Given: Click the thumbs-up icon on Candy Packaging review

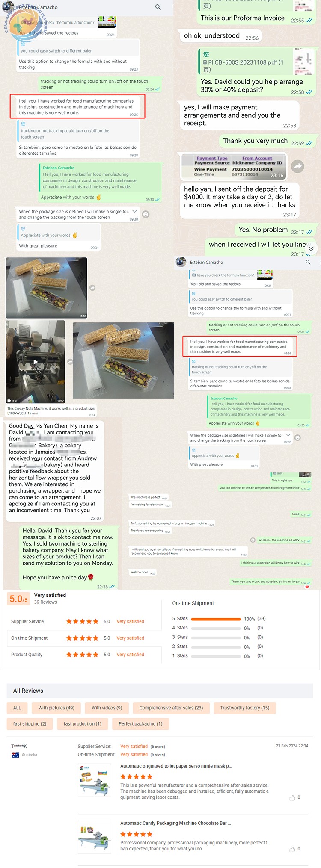Looking at the screenshot, I should [x=292, y=849].
